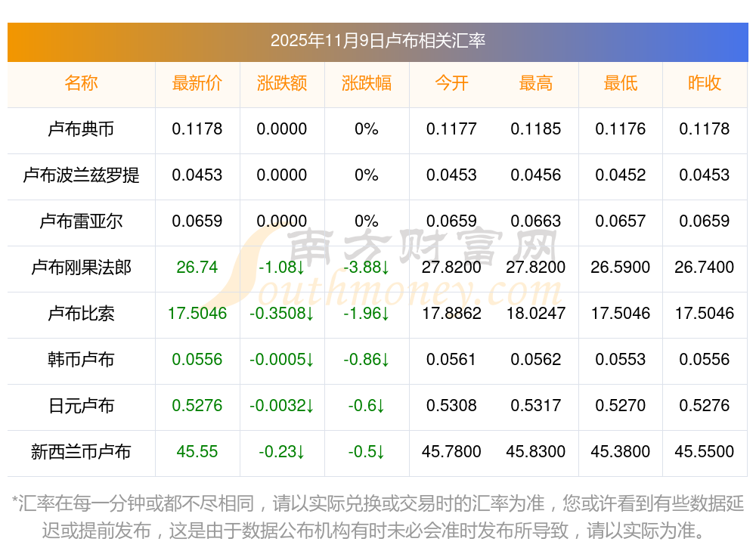Click green change amount -0.0005↓

(x=281, y=360)
